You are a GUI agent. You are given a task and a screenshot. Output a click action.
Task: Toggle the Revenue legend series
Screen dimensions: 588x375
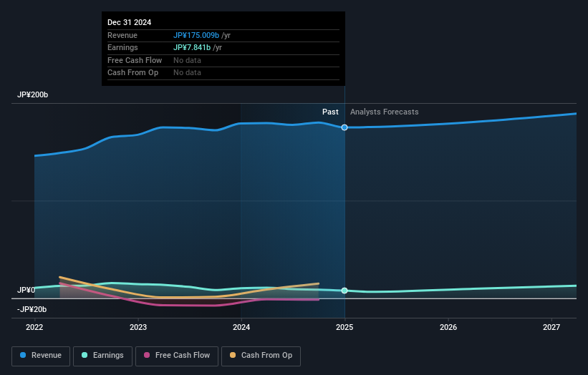click(x=41, y=356)
